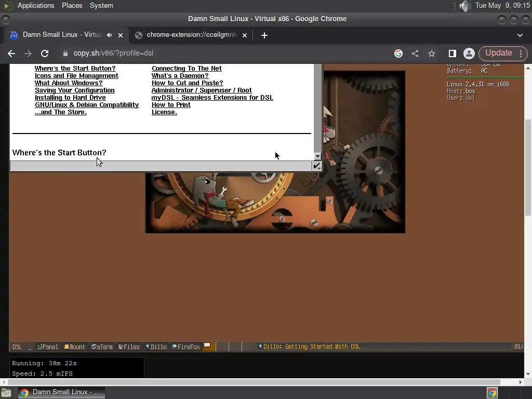Share this page icon
532x399 pixels.
click(415, 54)
